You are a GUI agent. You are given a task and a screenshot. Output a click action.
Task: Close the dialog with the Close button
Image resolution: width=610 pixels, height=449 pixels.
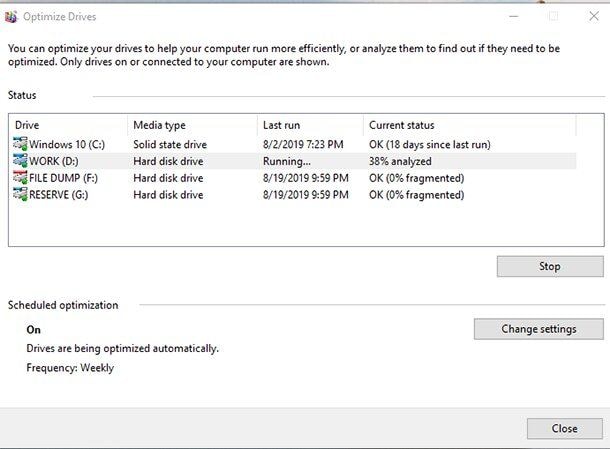[x=564, y=428]
